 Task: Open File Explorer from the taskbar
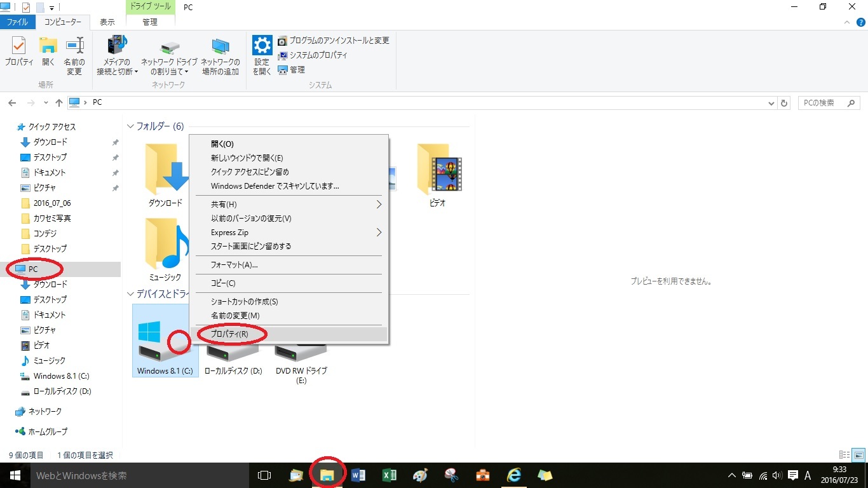(x=327, y=475)
